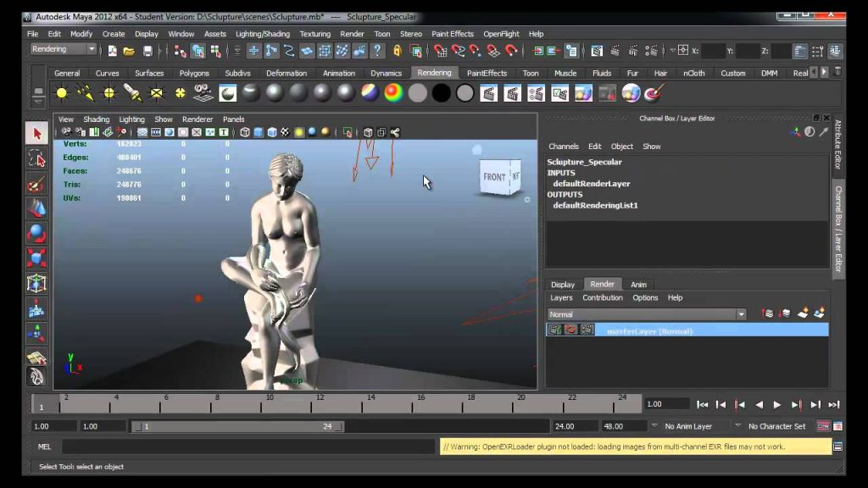Image resolution: width=868 pixels, height=488 pixels.
Task: Click the New Scene icon
Action: 113,52
